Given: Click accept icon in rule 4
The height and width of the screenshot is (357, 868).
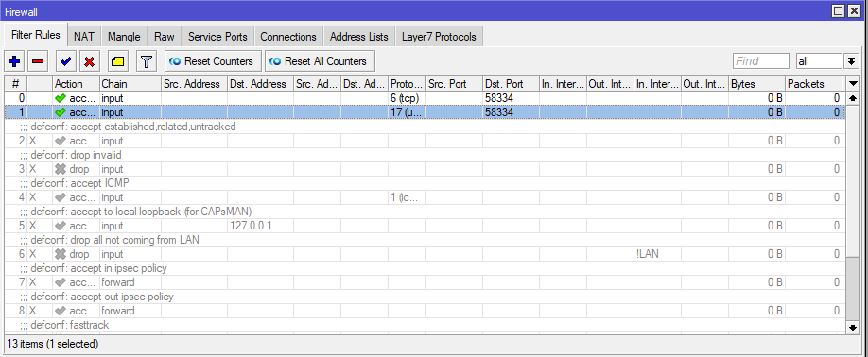Looking at the screenshot, I should coord(61,197).
